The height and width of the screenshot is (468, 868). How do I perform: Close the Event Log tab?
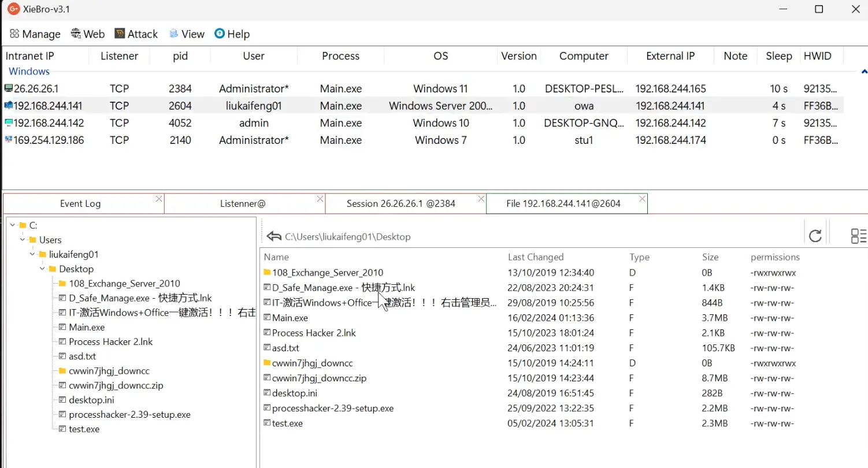[x=159, y=199]
